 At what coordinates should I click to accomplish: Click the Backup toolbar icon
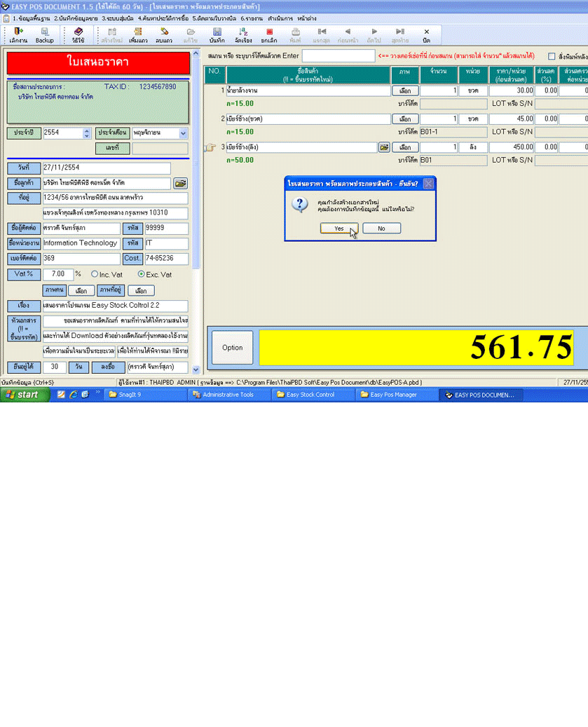tap(44, 35)
